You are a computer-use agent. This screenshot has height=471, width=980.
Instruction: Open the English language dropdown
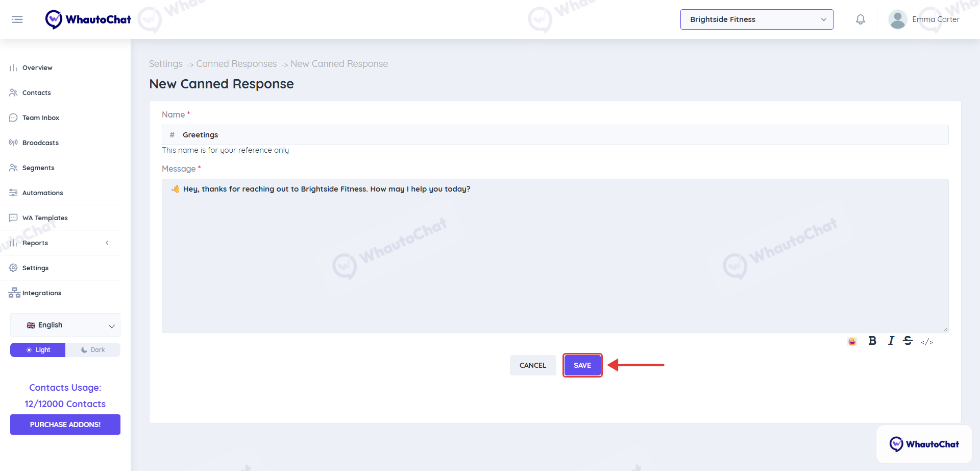point(65,325)
